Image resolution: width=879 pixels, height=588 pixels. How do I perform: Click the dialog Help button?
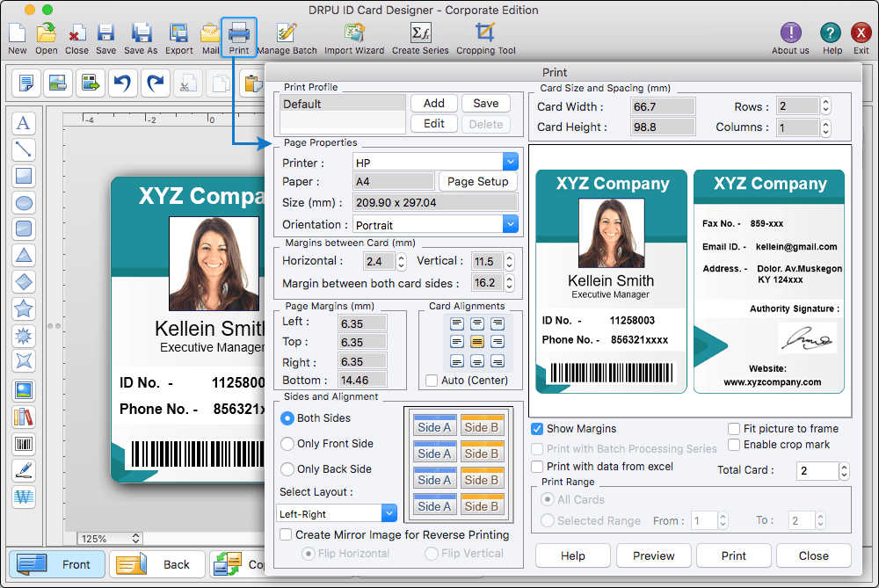coord(573,555)
